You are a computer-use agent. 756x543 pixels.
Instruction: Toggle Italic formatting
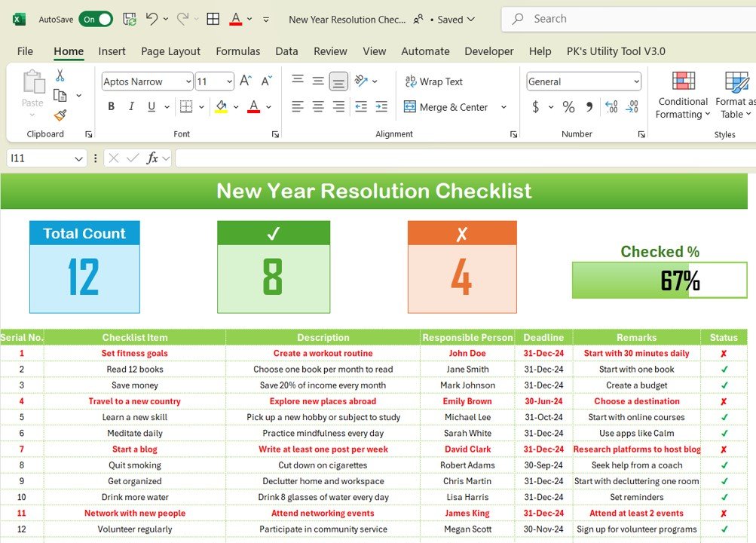tap(131, 106)
